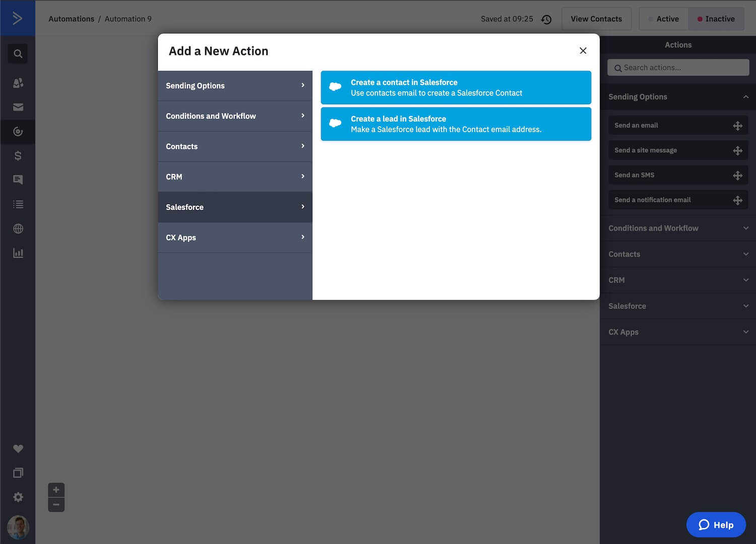
Task: Expand Conditions and Workflow in Actions panel
Action: click(678, 228)
